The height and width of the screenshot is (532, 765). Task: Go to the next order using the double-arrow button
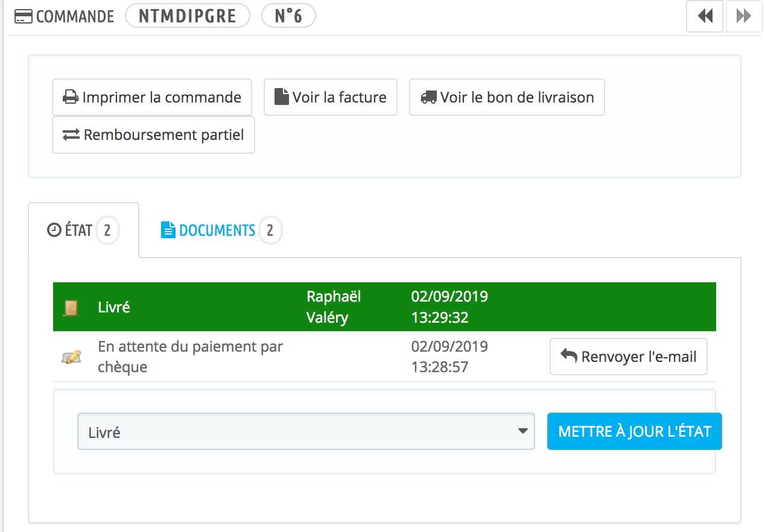coord(743,16)
